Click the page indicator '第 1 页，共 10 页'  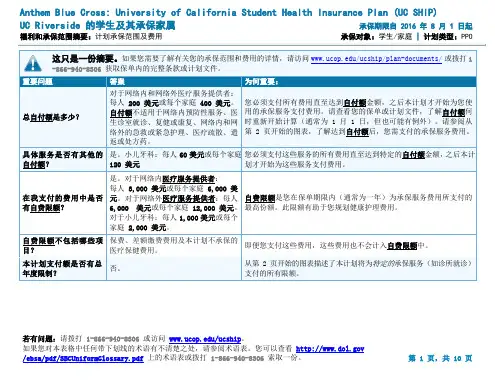[x=440, y=358]
